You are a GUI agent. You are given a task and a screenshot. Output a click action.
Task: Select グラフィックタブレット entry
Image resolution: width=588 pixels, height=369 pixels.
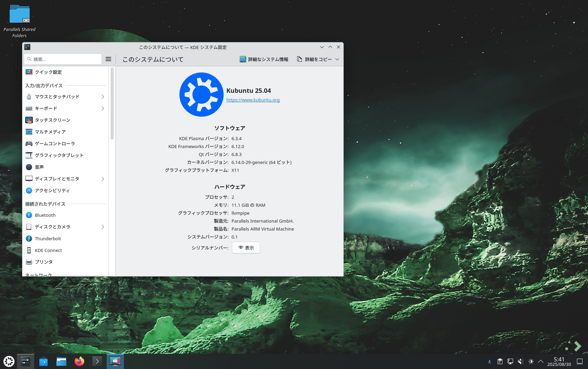[x=66, y=155]
